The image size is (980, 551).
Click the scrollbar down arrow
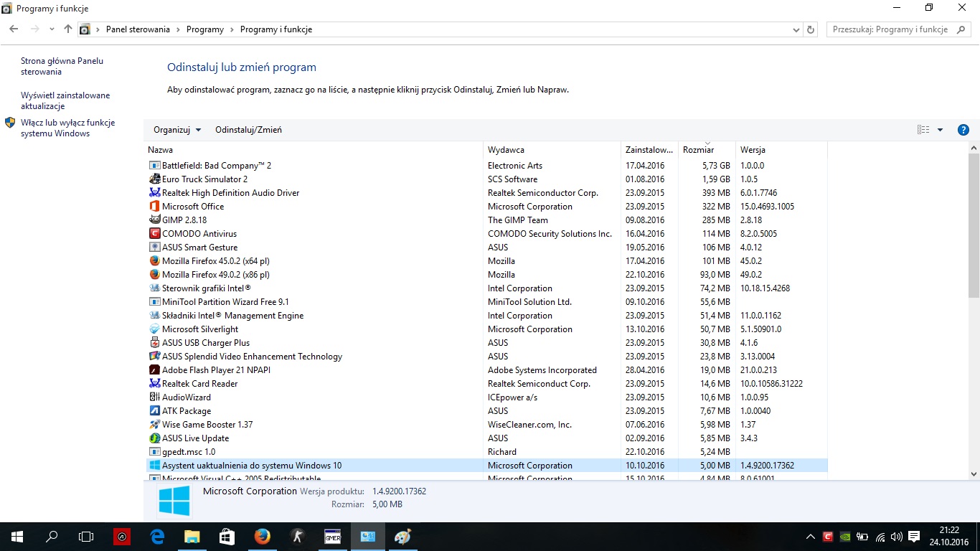coord(974,474)
